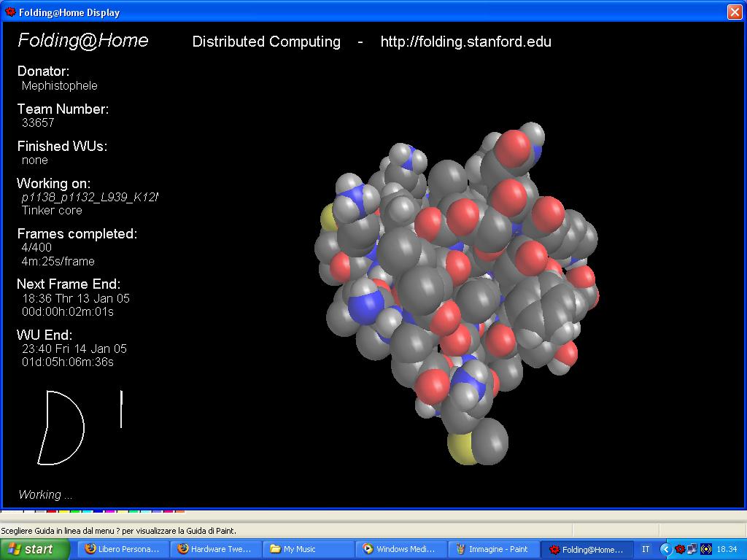Switch to the Hardware Twe... Firefox taskbar window
Screen dimensions: 747x560
coord(215,549)
